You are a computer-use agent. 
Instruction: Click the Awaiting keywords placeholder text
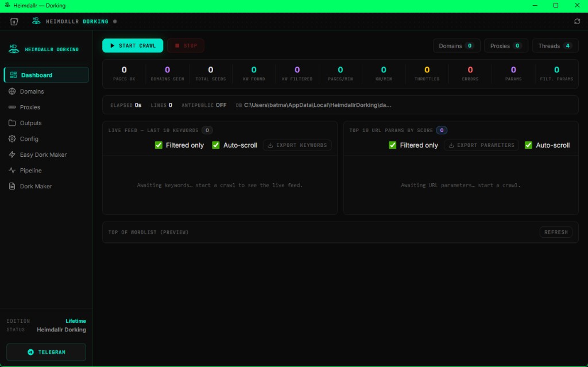pyautogui.click(x=220, y=185)
